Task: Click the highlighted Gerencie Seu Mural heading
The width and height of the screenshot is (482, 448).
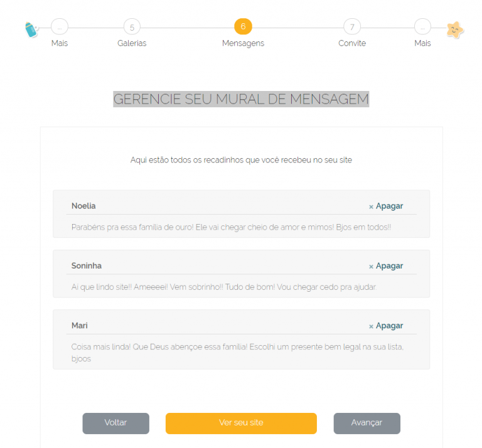Action: (x=241, y=99)
